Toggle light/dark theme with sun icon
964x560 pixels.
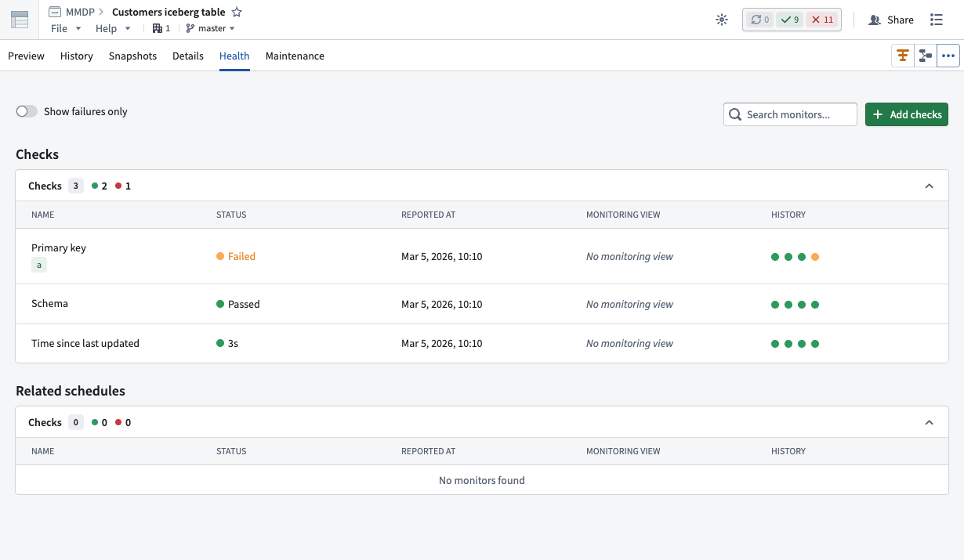722,20
